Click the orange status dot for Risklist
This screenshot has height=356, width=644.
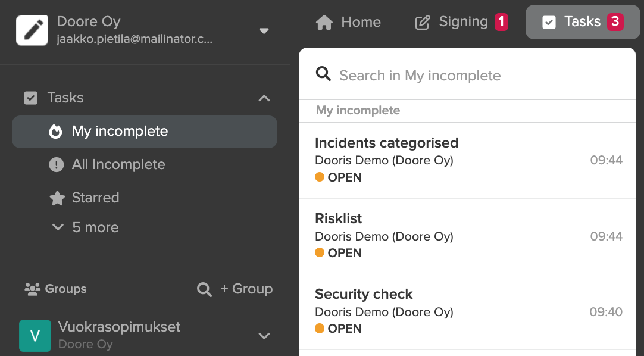pos(320,252)
